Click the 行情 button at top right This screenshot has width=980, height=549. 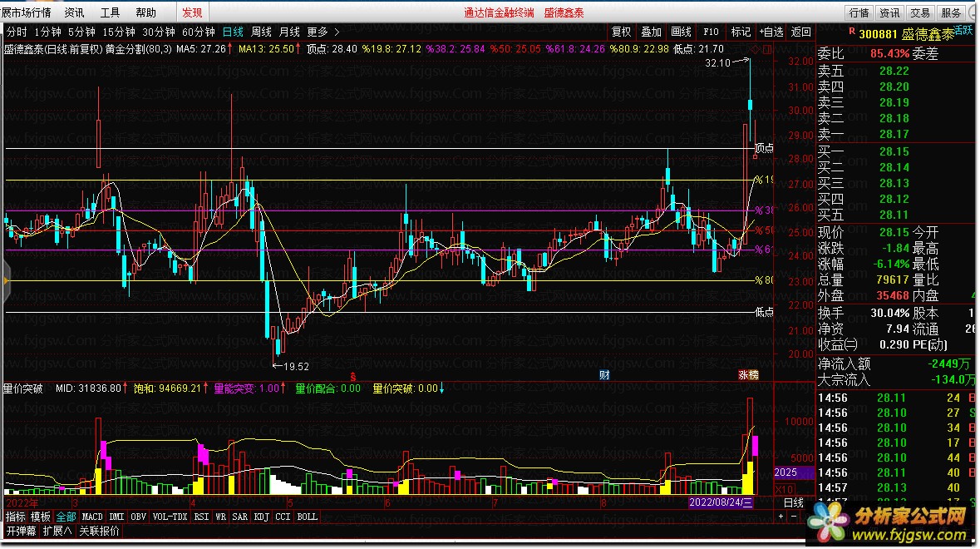click(x=859, y=12)
